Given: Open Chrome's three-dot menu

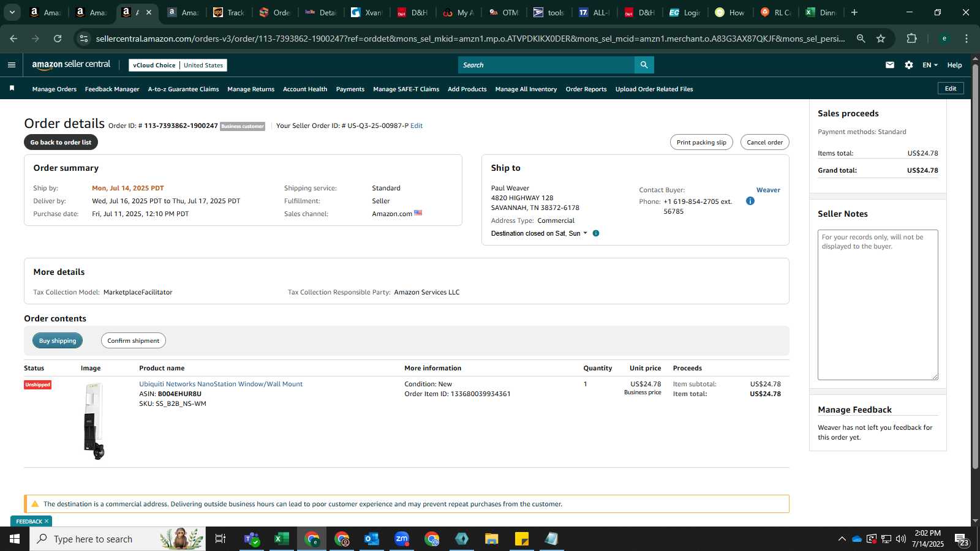Looking at the screenshot, I should click(x=967, y=39).
